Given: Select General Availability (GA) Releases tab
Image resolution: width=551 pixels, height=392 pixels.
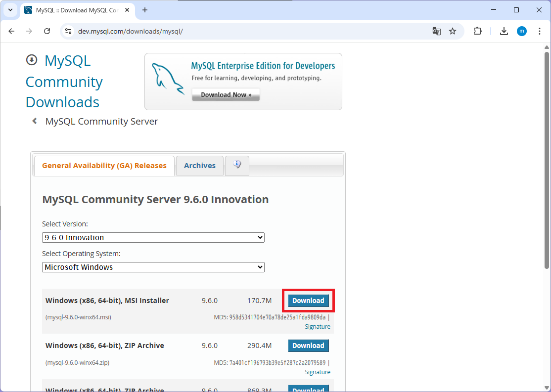Looking at the screenshot, I should (104, 166).
